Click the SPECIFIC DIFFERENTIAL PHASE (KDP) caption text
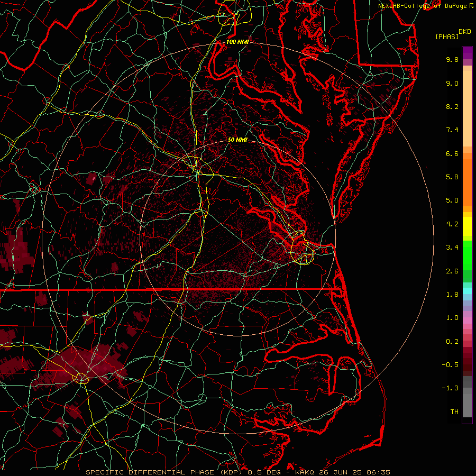Image resolution: width=476 pixels, height=476 pixels. tap(165, 472)
